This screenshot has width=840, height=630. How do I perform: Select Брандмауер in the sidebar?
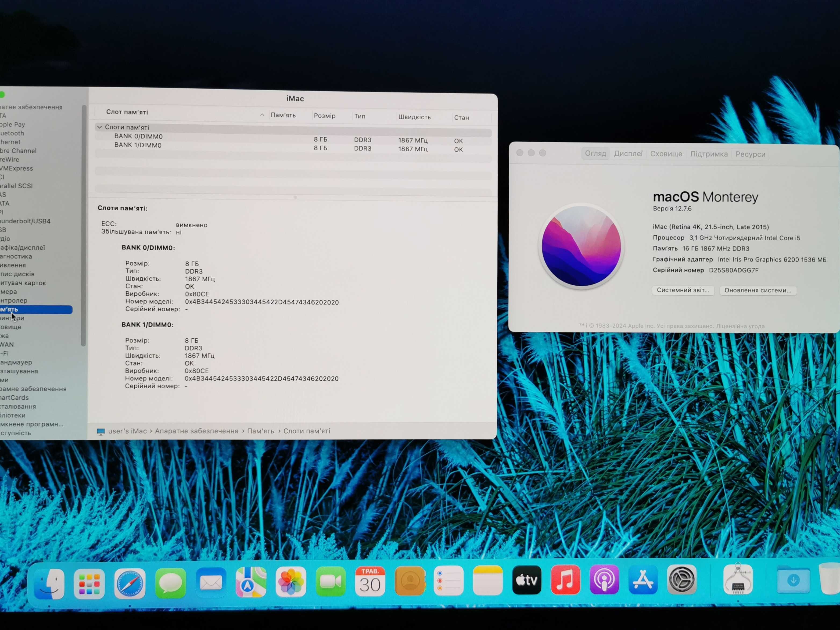[x=16, y=362]
